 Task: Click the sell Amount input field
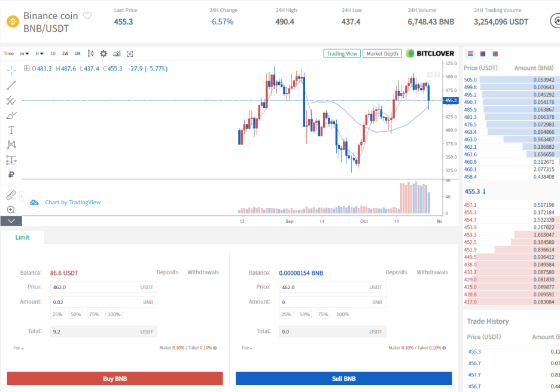click(333, 302)
